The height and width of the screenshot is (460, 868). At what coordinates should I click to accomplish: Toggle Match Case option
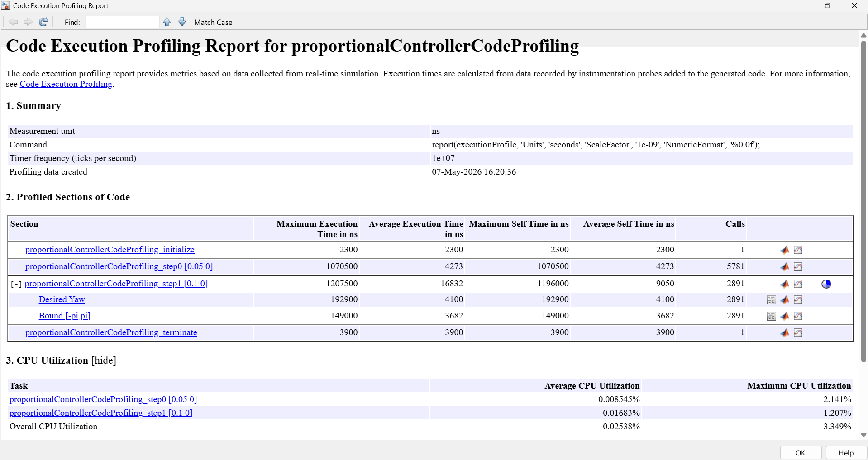pyautogui.click(x=213, y=22)
